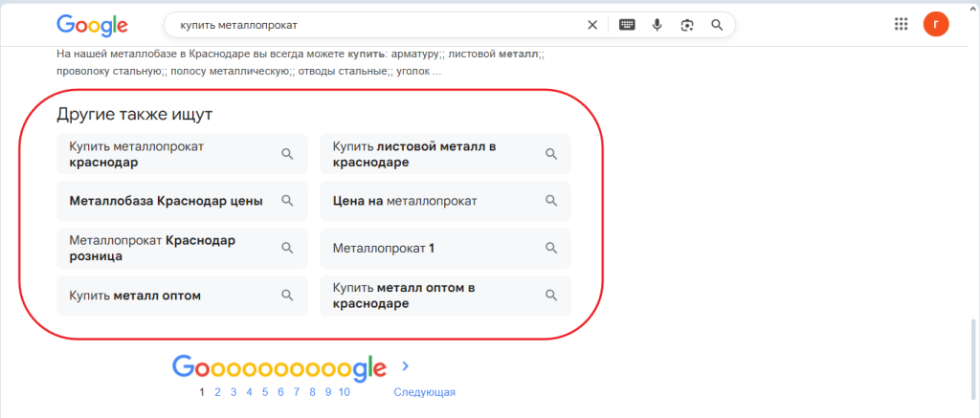Go to results page 2

click(x=218, y=392)
